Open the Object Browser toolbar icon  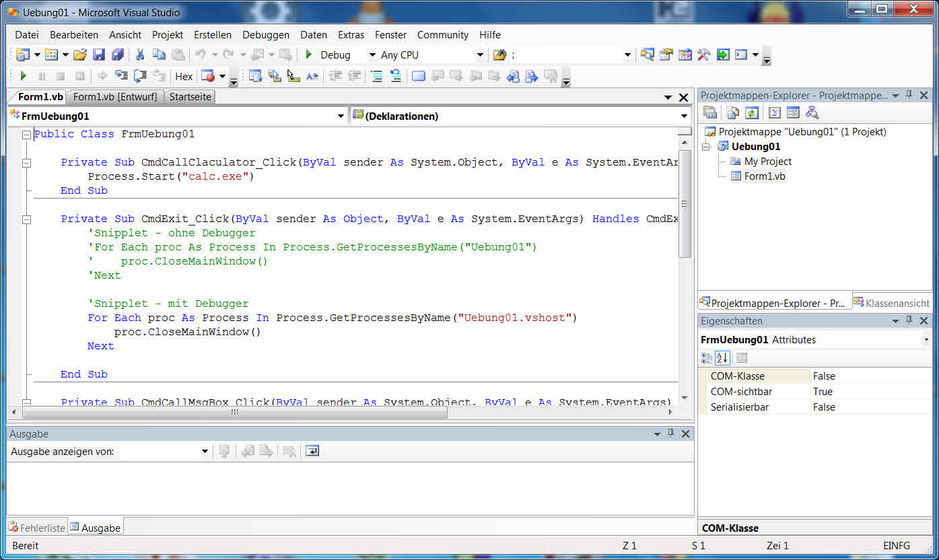[x=685, y=55]
